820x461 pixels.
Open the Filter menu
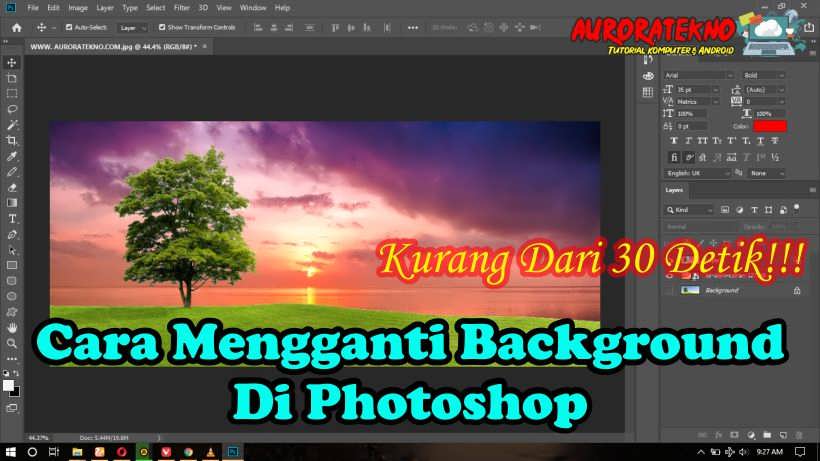[181, 8]
